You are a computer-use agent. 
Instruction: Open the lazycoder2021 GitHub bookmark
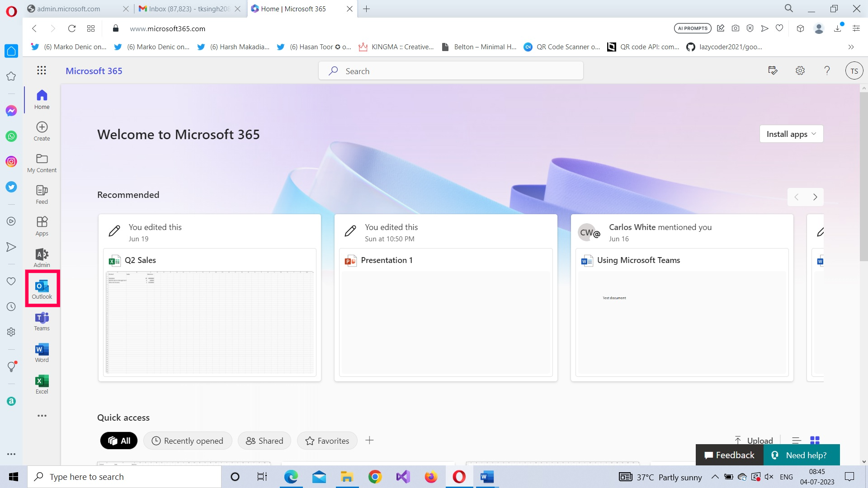tap(724, 47)
